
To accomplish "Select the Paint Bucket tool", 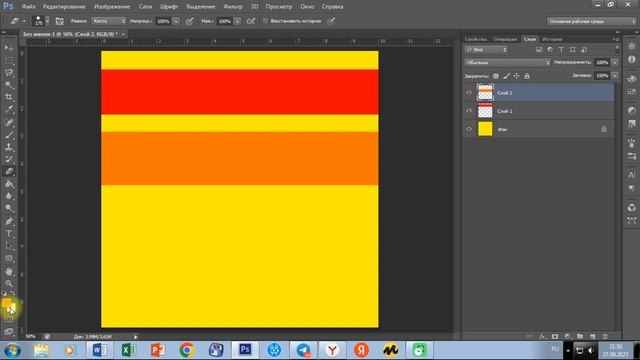I will tap(9, 184).
